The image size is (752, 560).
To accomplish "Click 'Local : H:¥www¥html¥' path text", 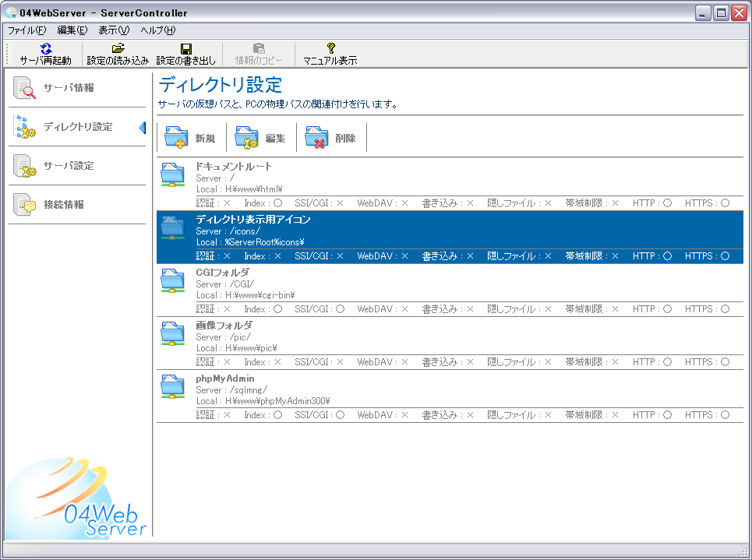I will pyautogui.click(x=239, y=189).
